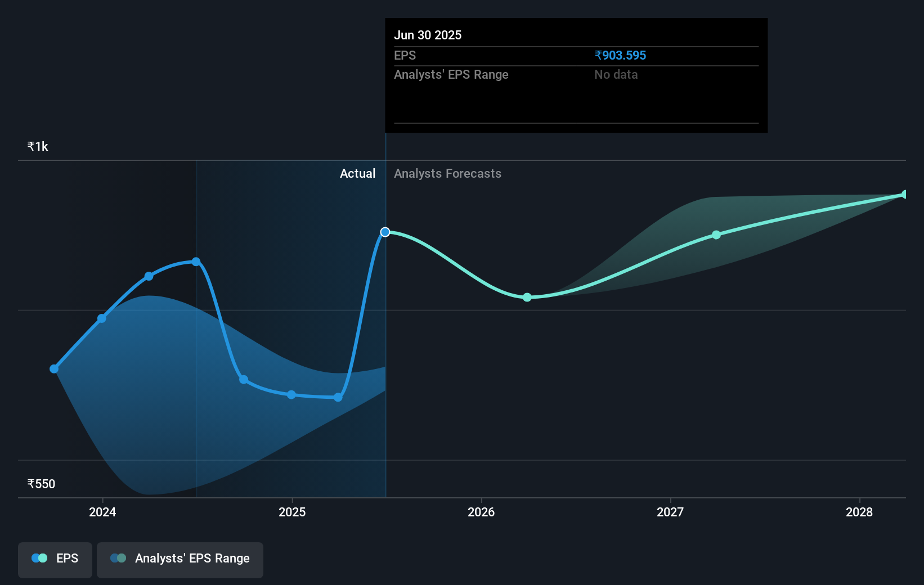Select the highlighted Jun 30 2025 data point
Viewport: 924px width, 585px height.
pyautogui.click(x=385, y=231)
